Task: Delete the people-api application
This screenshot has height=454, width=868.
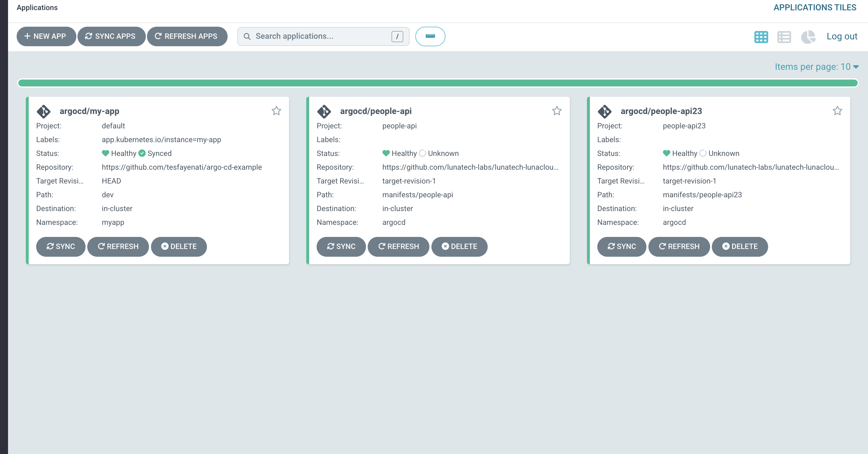Action: coord(459,247)
